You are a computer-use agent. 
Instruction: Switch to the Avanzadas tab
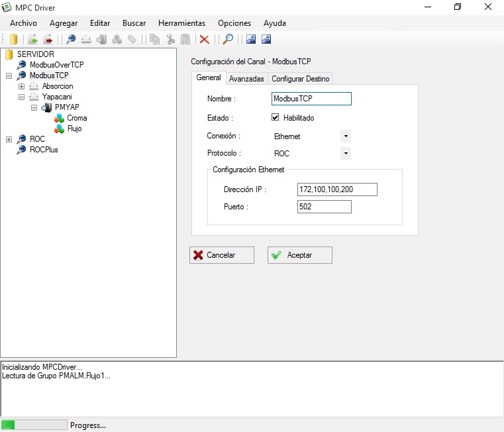coord(246,79)
